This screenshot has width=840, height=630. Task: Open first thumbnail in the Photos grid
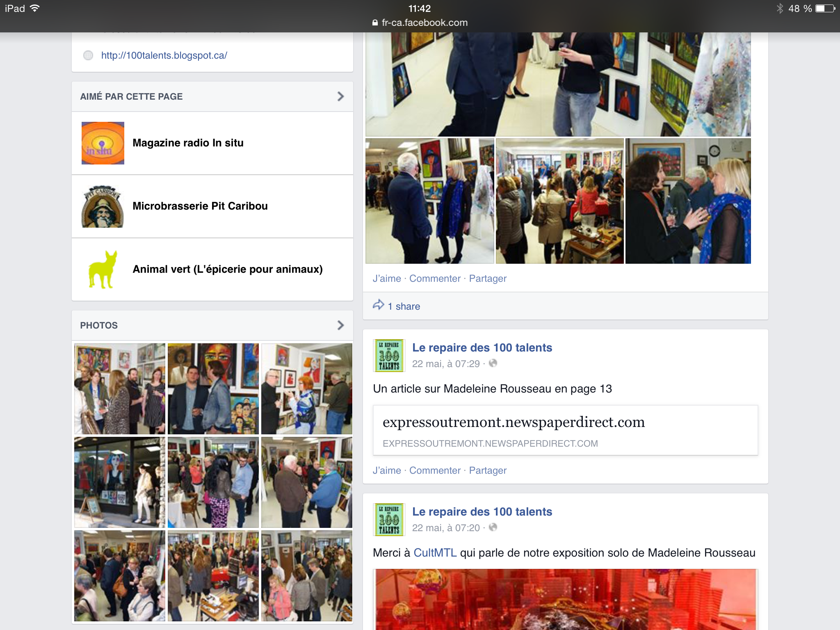coord(120,388)
